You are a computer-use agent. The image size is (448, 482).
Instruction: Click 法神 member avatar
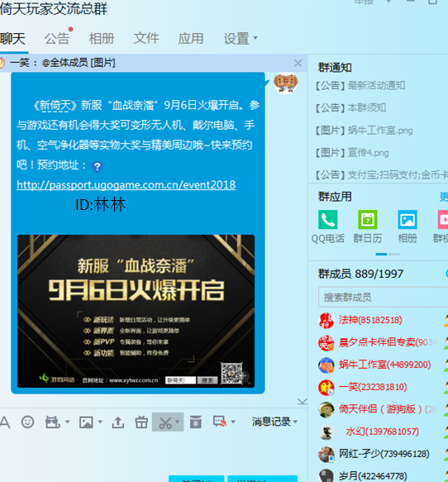tap(326, 321)
